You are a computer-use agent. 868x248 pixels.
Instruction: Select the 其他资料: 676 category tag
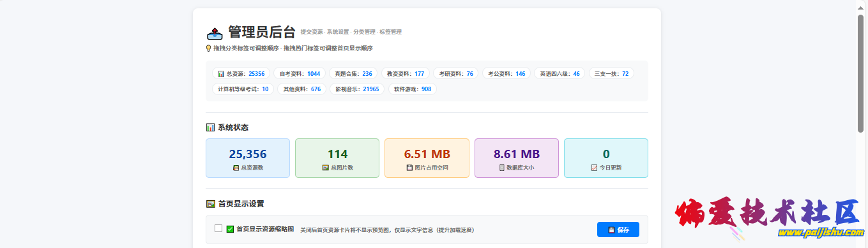pyautogui.click(x=302, y=89)
